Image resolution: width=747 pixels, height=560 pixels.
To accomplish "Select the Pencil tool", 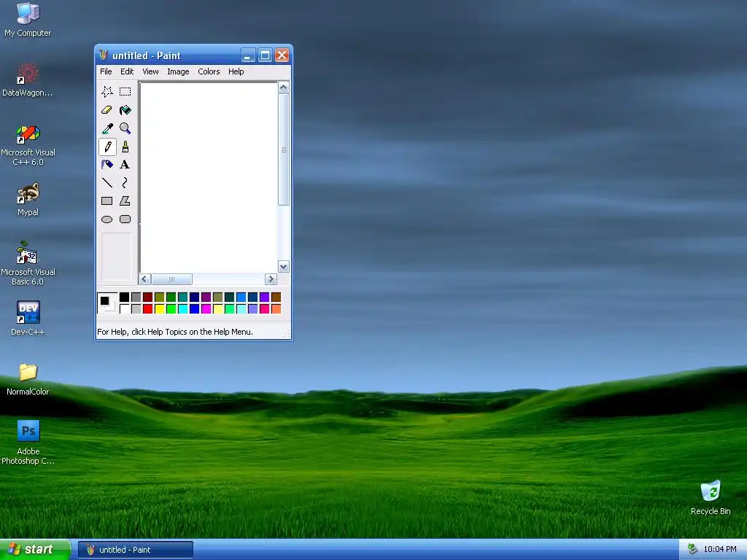I will (x=107, y=147).
